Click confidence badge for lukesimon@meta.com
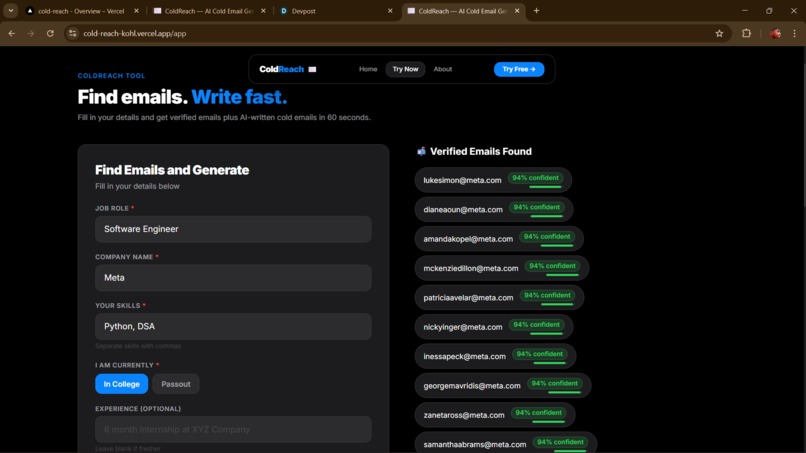 pos(535,178)
